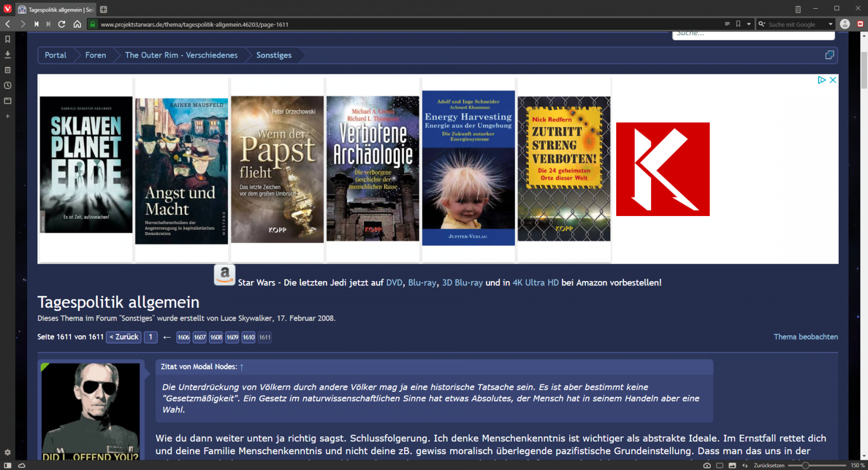Click the red extension icon
Viewport: 868px width, 470px height.
[860, 24]
